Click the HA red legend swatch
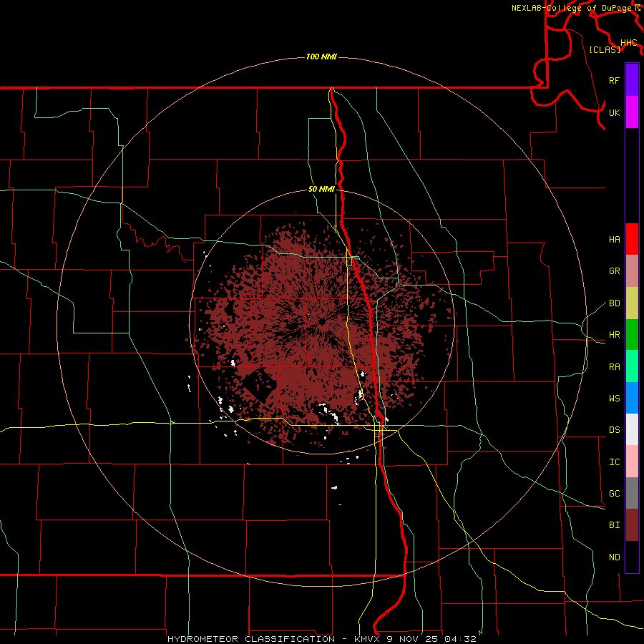This screenshot has width=644, height=644. 632,239
